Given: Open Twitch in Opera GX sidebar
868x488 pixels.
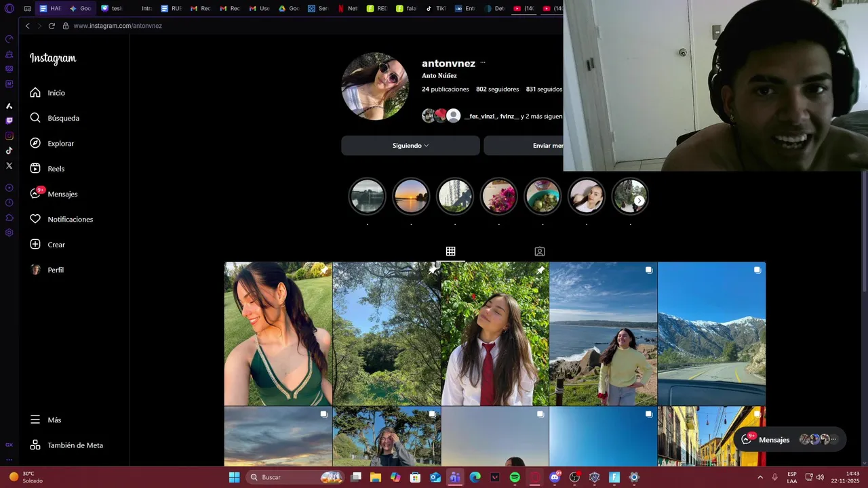Looking at the screenshot, I should (x=9, y=121).
